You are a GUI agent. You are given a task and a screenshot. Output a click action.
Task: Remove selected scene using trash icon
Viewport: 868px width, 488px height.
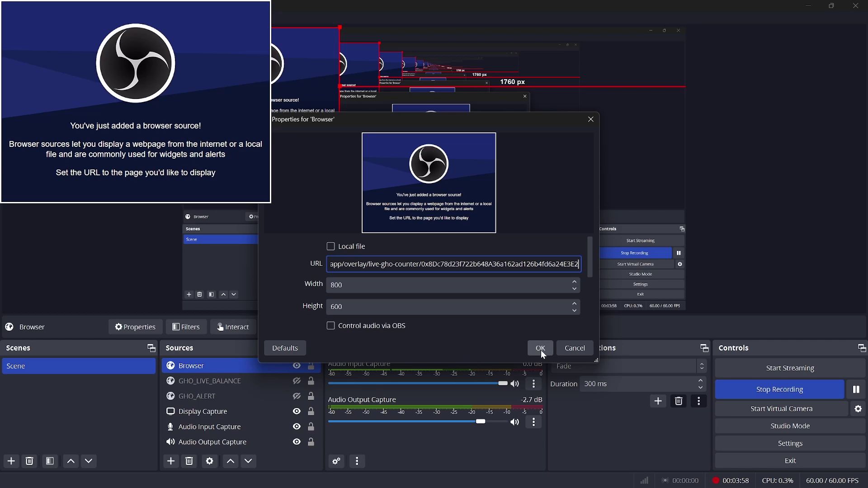[29, 461]
